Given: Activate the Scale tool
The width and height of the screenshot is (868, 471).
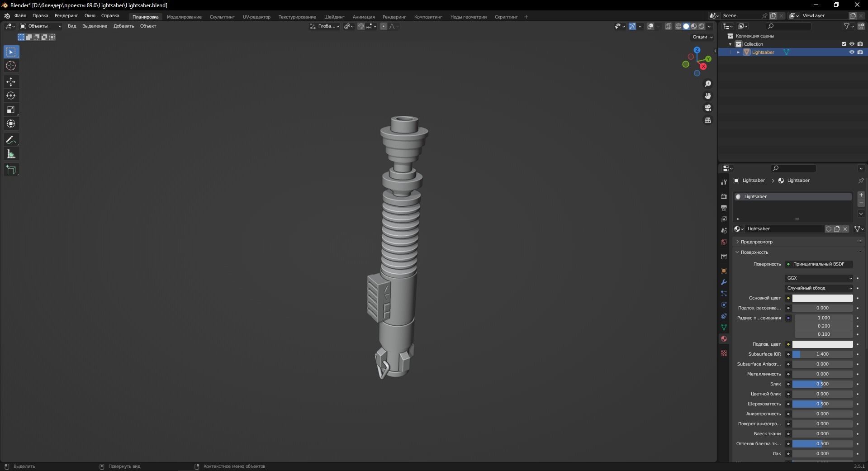Looking at the screenshot, I should [11, 110].
